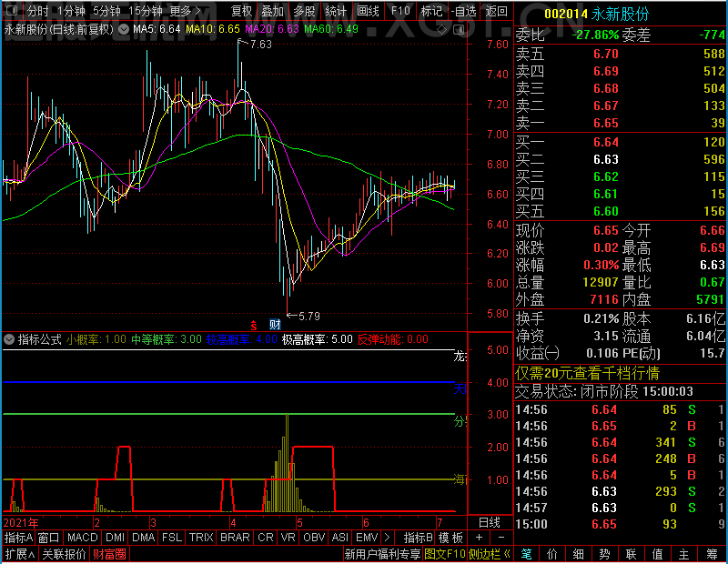The height and width of the screenshot is (564, 728).
Task: Switch indicator to VR
Action: (x=288, y=538)
